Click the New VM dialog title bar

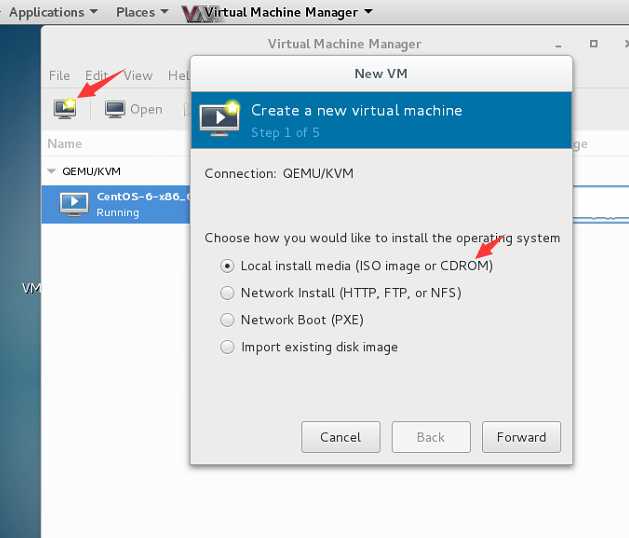[x=381, y=74]
